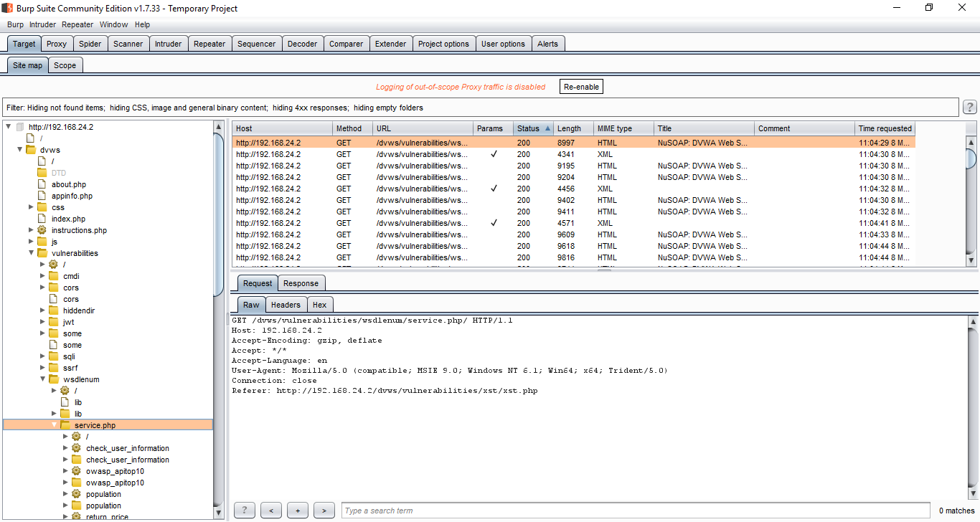Click the return_price gear icon
980x522 pixels.
[76, 516]
